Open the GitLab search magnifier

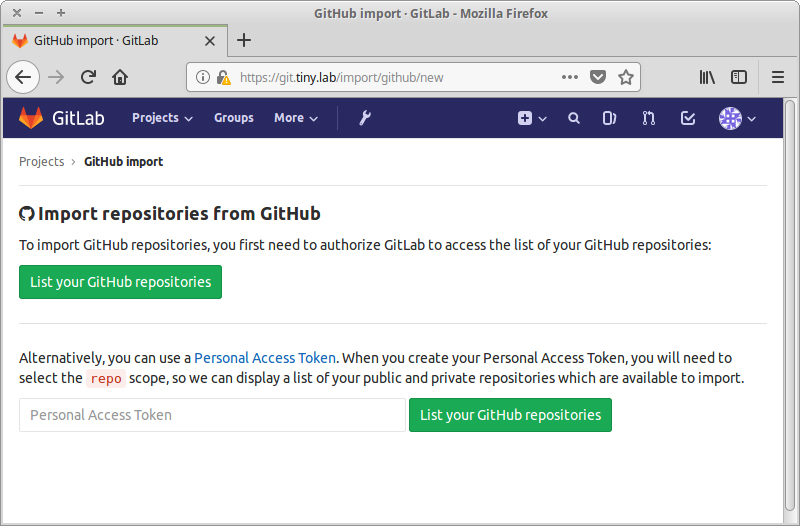coord(573,118)
